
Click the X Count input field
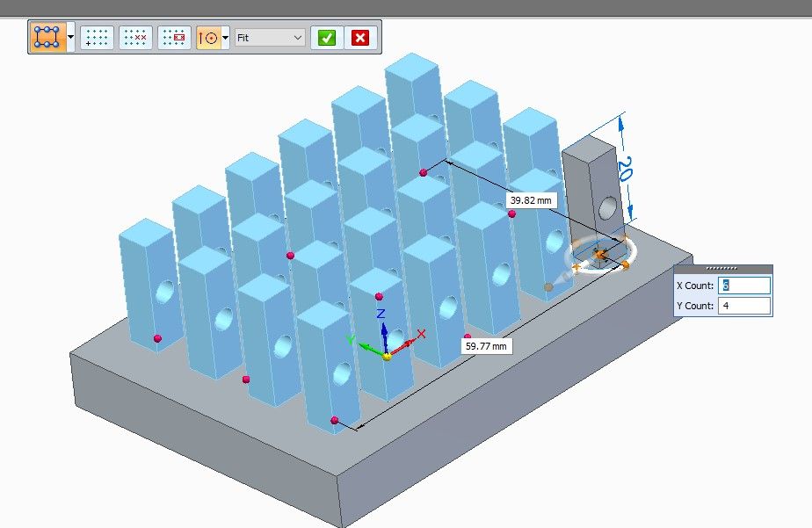(743, 286)
